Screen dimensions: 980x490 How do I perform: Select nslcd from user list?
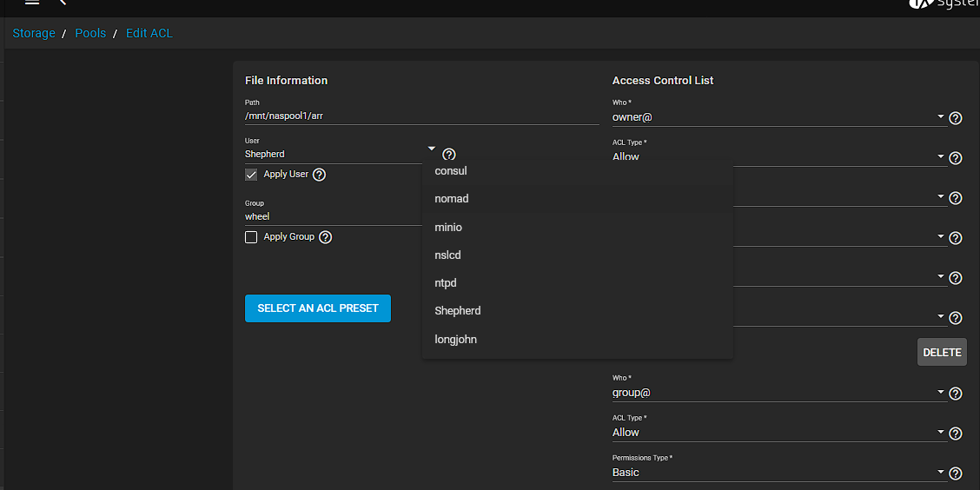tap(578, 255)
